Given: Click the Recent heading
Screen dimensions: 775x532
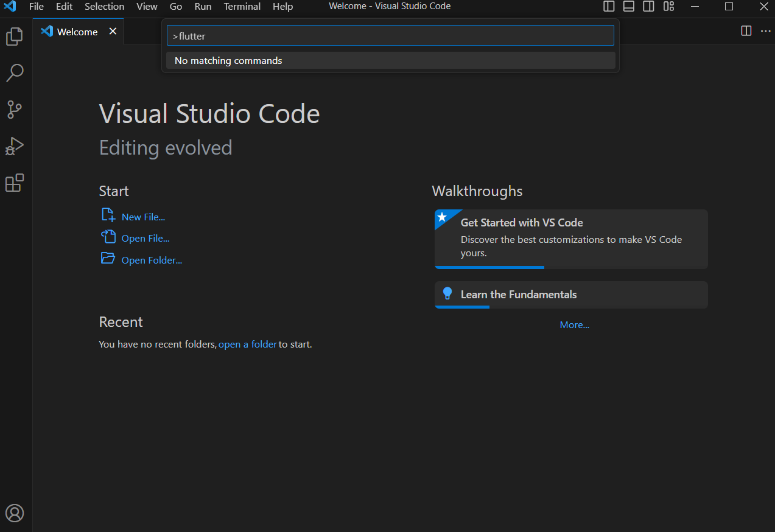Looking at the screenshot, I should pyautogui.click(x=121, y=322).
